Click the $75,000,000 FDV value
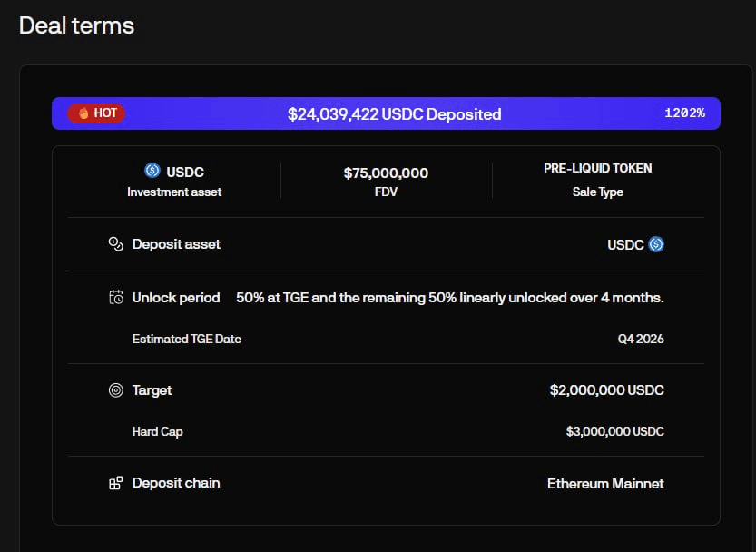The image size is (756, 552). [386, 172]
